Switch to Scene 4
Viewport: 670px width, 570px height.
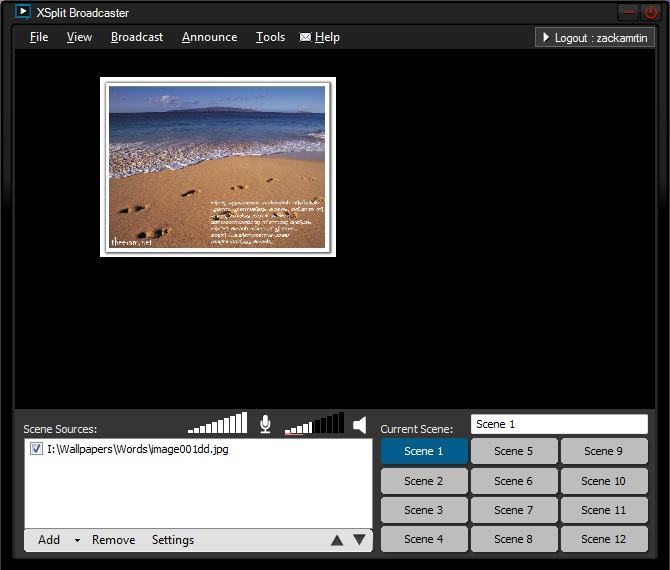tap(424, 539)
